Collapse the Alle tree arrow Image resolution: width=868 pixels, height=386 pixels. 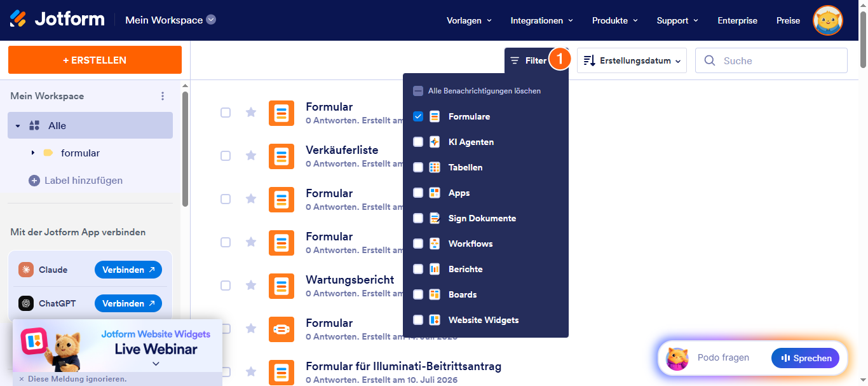coord(18,126)
